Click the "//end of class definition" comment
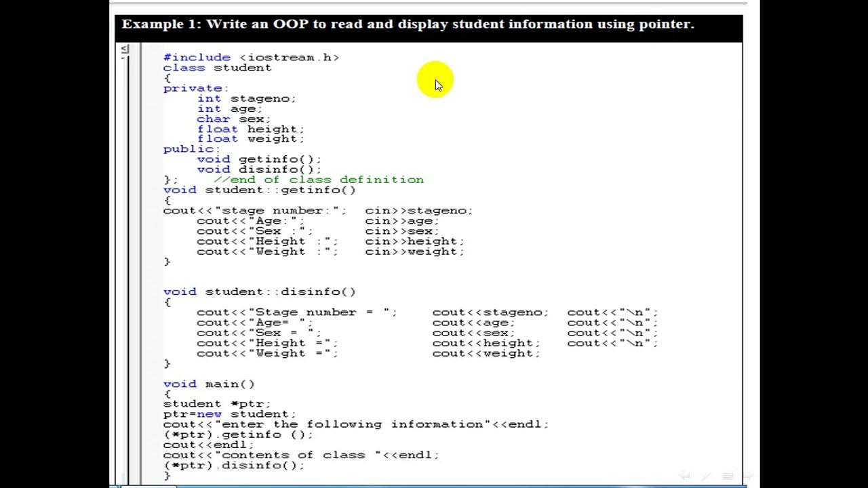 319,180
